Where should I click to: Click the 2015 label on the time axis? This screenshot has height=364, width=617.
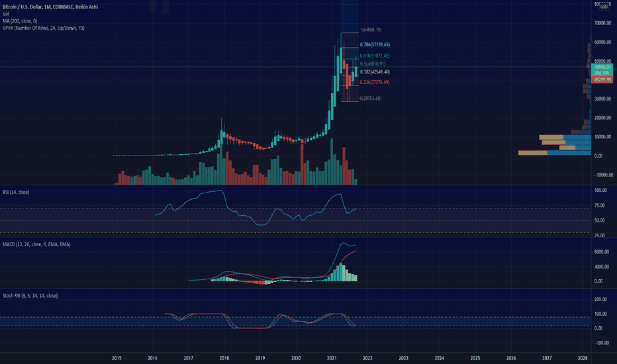(x=117, y=358)
